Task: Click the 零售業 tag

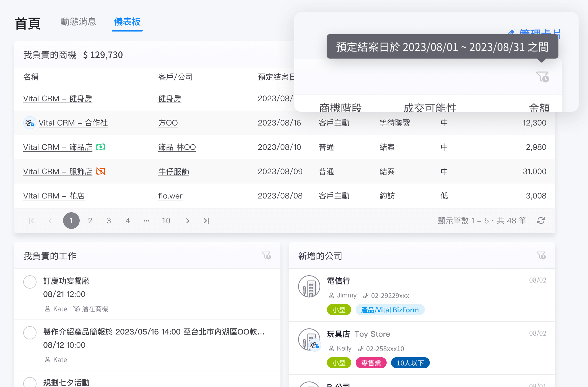Action: pyautogui.click(x=371, y=363)
